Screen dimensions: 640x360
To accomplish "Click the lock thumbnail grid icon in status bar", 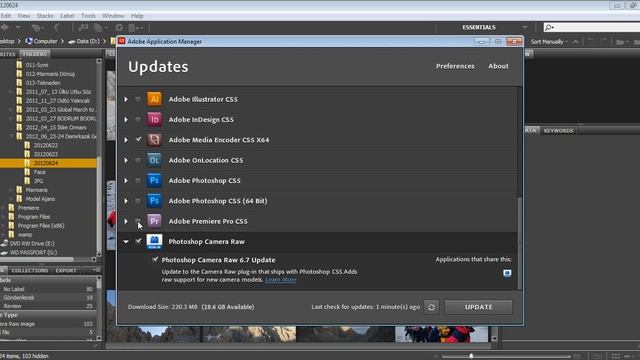I will point(597,356).
